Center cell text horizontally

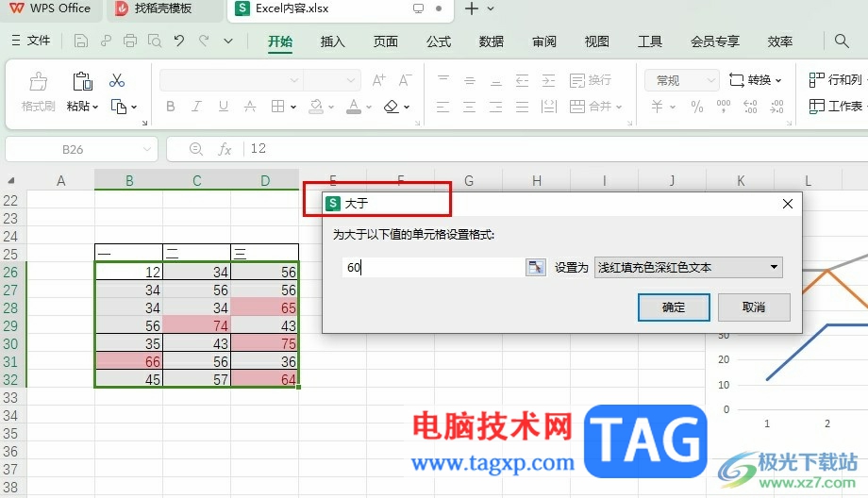[x=470, y=107]
